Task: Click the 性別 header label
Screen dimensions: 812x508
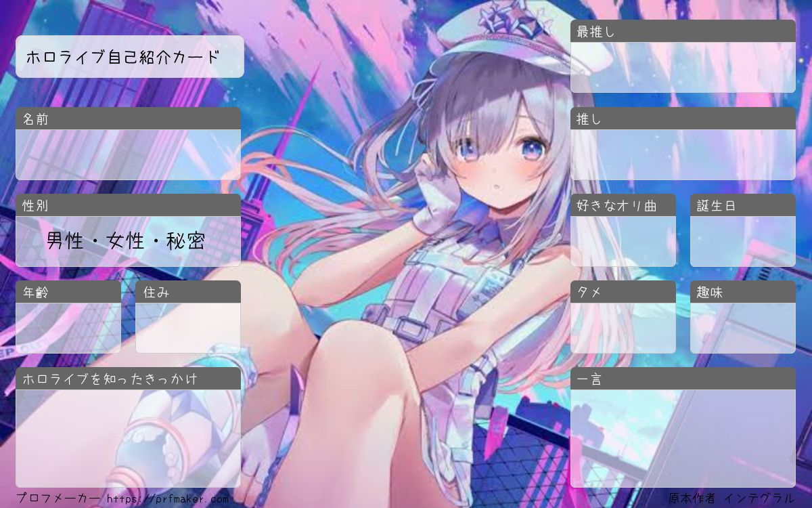Action: pyautogui.click(x=35, y=205)
